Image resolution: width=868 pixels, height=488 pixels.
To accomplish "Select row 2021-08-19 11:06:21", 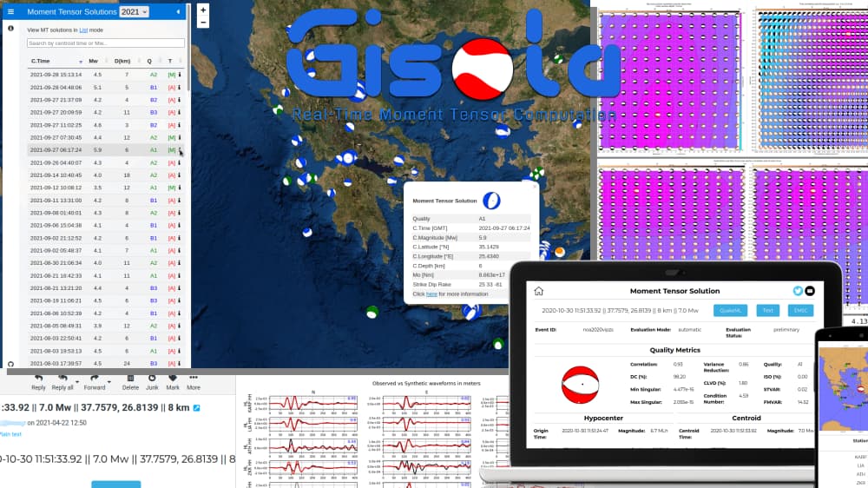I will 106,300.
